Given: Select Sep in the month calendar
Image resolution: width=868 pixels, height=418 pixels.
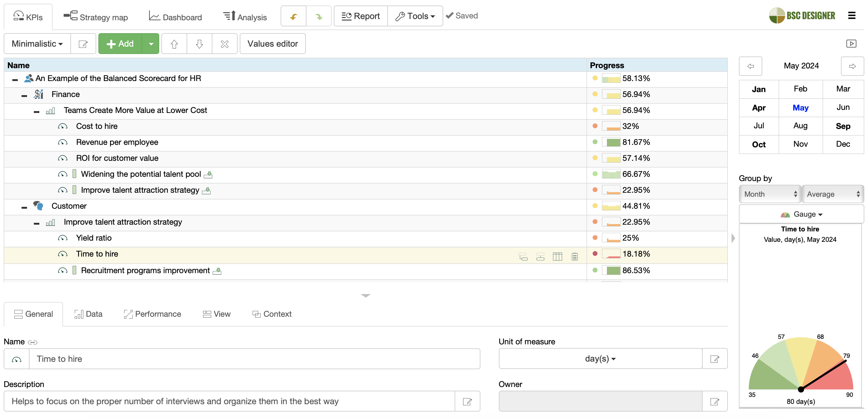Looking at the screenshot, I should (843, 126).
